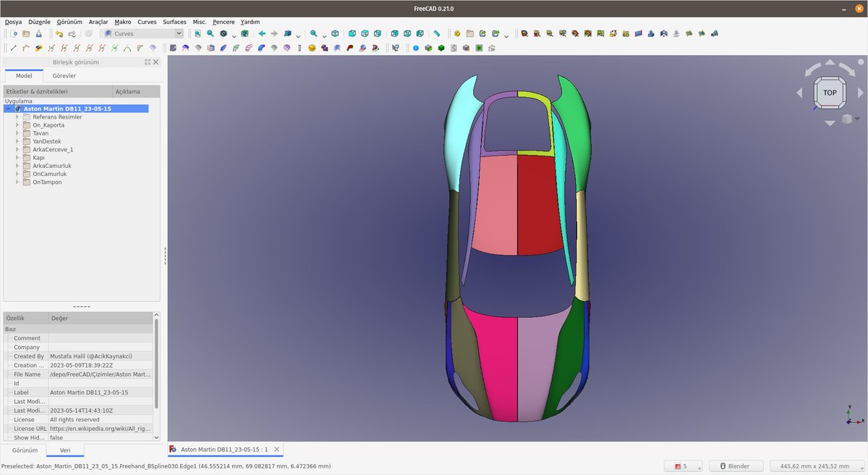Switch to the right view cube icon

[377, 33]
